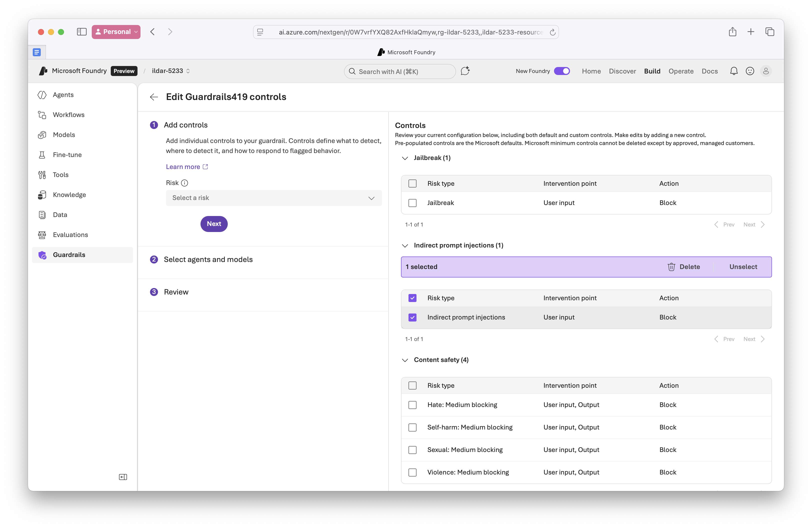Image resolution: width=812 pixels, height=528 pixels.
Task: Open the Evaluations scales icon
Action: [x=42, y=235]
